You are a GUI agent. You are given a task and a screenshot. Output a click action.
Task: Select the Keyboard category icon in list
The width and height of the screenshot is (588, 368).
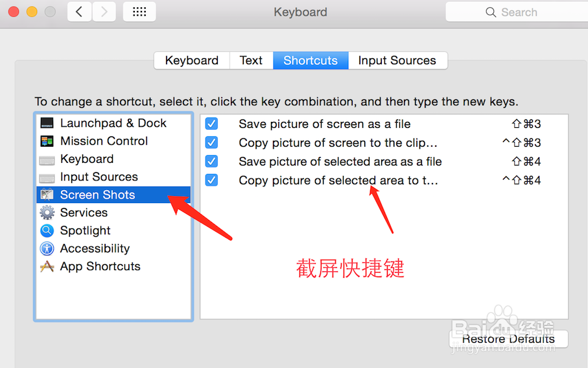coord(47,159)
